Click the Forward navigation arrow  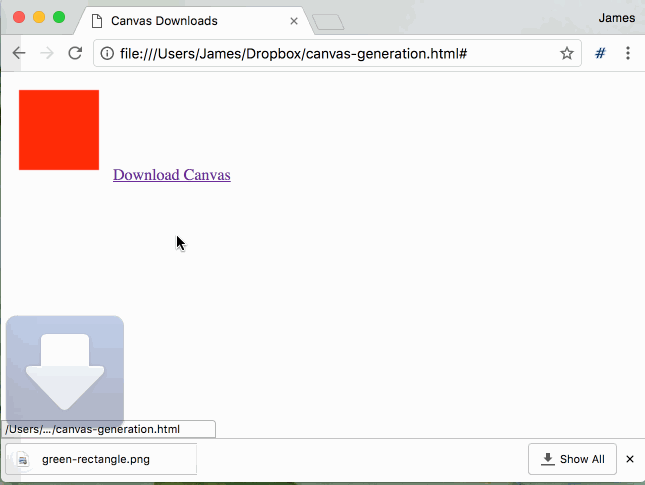pyautogui.click(x=46, y=53)
